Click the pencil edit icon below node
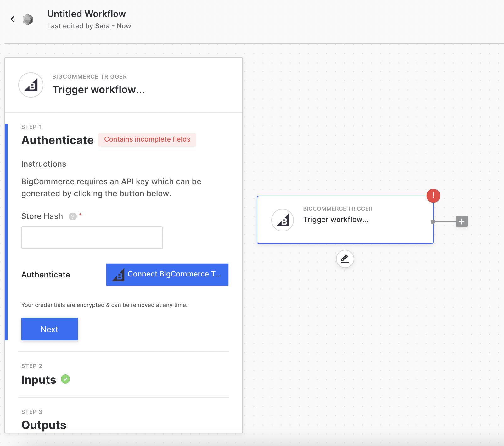Image resolution: width=504 pixels, height=446 pixels. (x=345, y=259)
